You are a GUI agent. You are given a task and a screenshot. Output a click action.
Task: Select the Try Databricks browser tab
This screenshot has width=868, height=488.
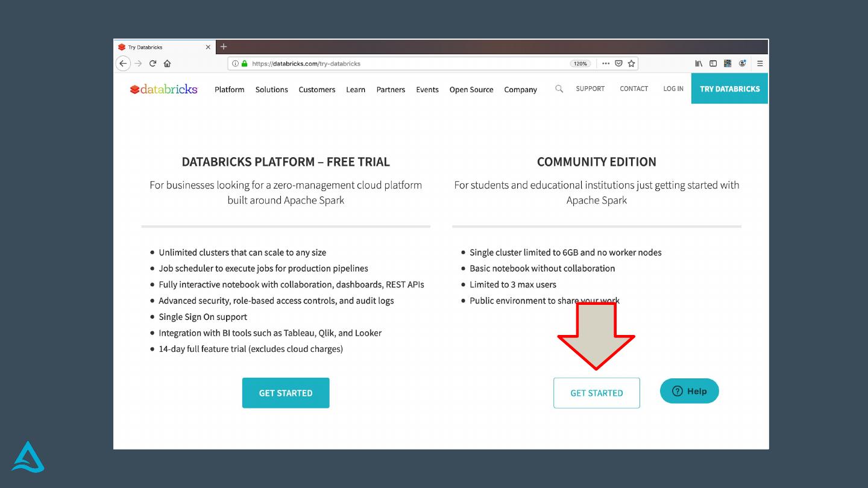click(x=165, y=47)
